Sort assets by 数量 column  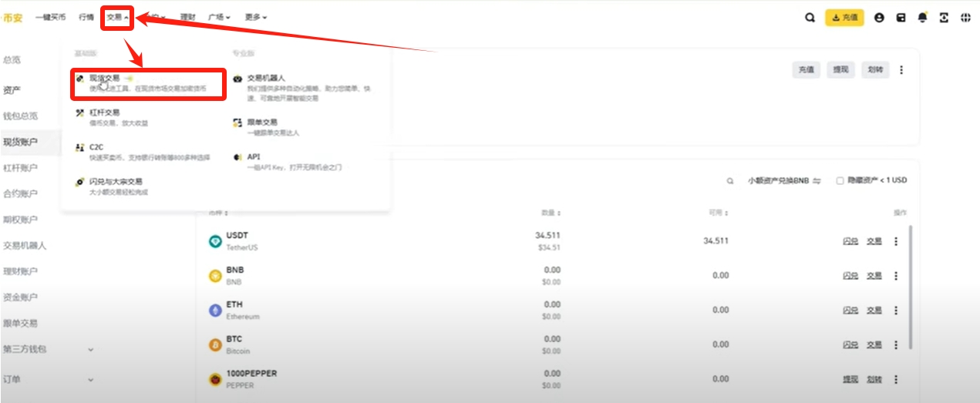click(551, 213)
